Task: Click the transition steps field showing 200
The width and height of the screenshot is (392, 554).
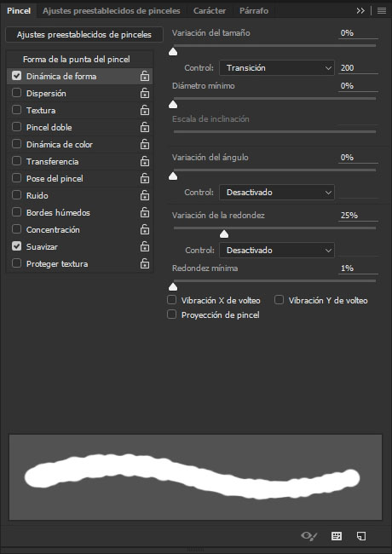Action: (x=358, y=67)
